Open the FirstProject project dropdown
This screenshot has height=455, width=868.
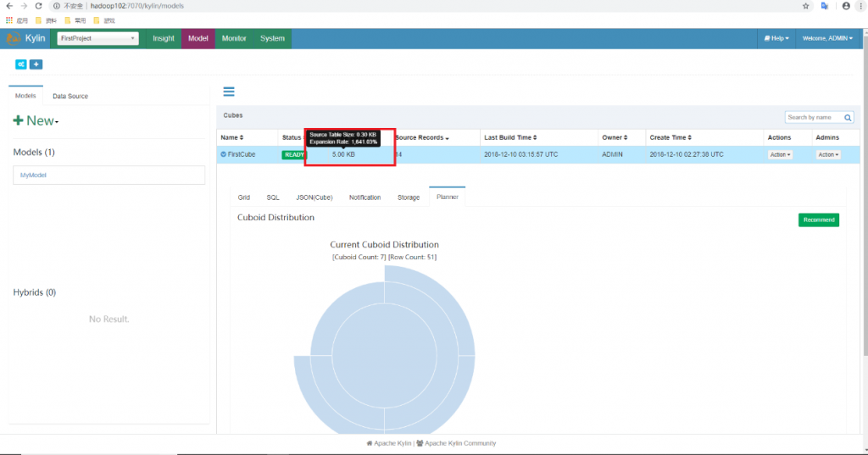pos(98,39)
